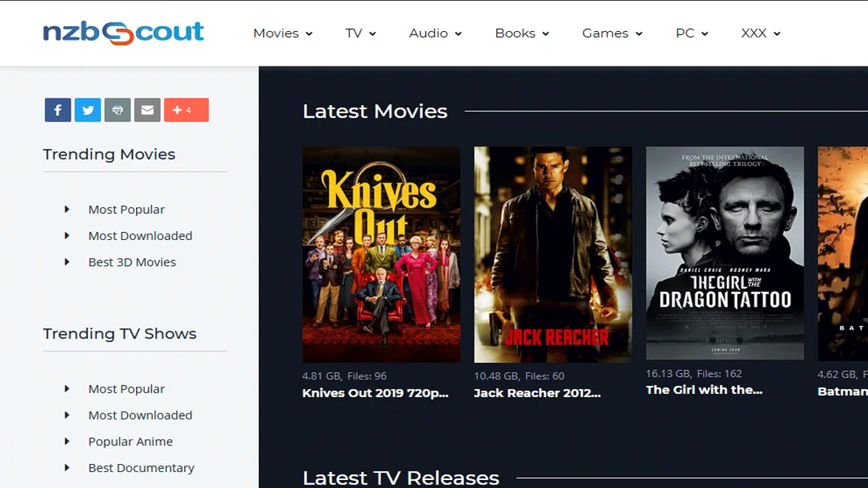The image size is (868, 488).
Task: Open the orange plus more-shares button
Action: click(186, 110)
